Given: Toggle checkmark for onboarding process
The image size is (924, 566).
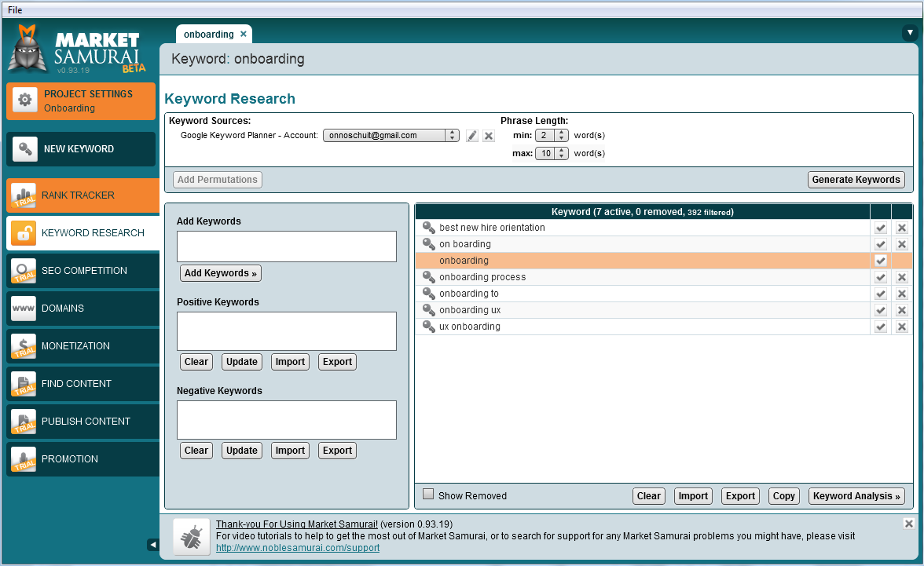Looking at the screenshot, I should coord(880,277).
